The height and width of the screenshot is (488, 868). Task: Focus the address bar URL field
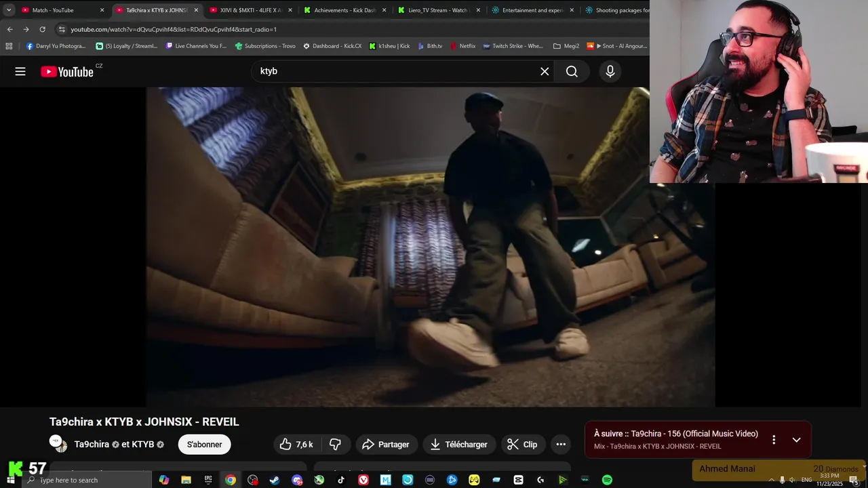click(353, 29)
